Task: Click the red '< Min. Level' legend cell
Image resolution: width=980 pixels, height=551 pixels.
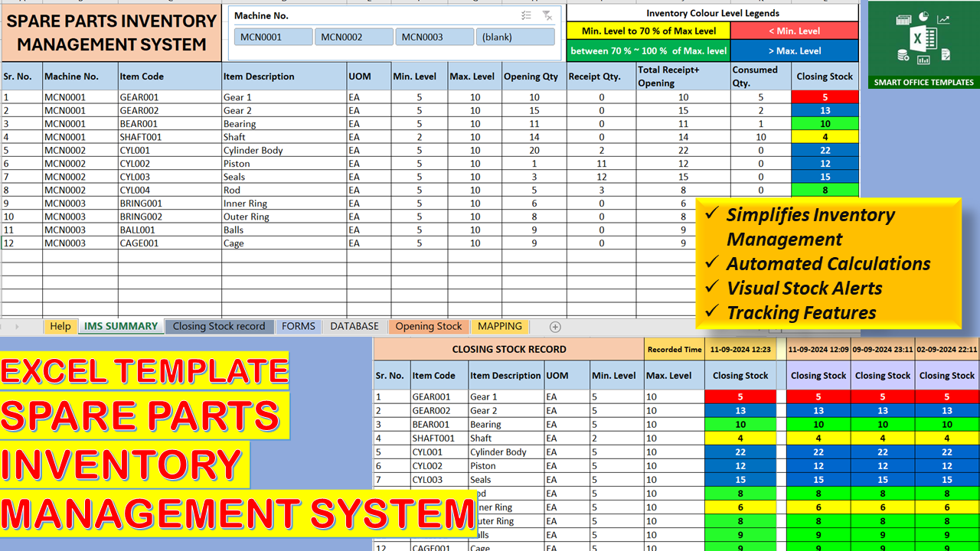Action: click(794, 31)
